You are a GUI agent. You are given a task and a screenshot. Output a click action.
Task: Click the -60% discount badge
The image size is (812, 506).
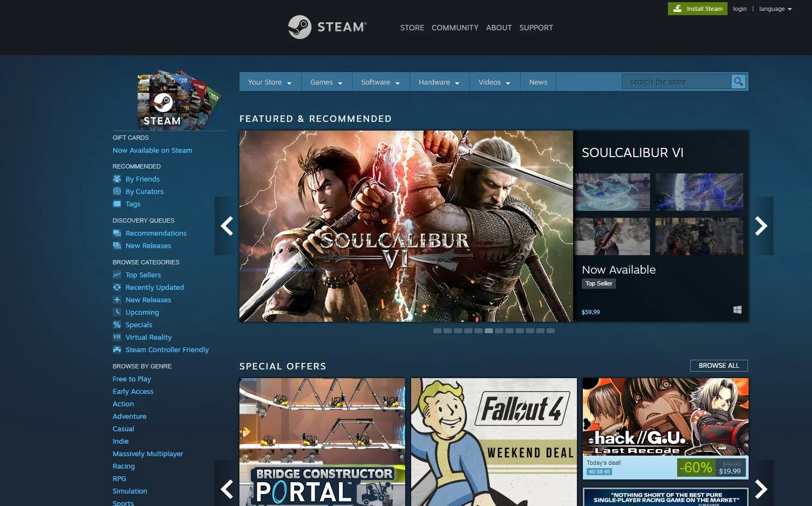tap(696, 467)
